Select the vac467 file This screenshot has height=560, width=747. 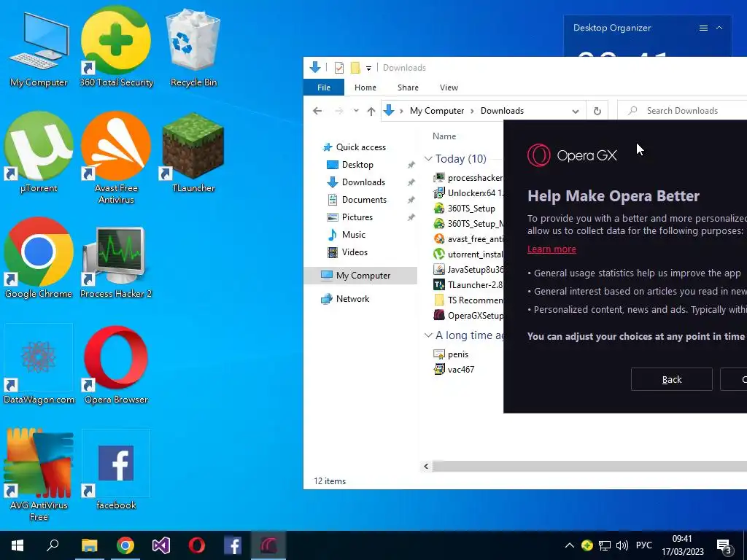454,370
